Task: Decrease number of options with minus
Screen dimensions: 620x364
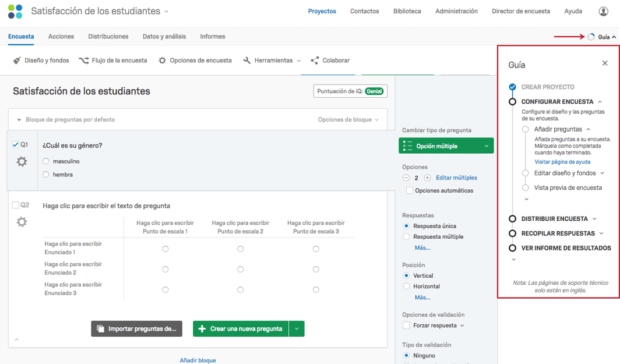Action: [x=406, y=178]
